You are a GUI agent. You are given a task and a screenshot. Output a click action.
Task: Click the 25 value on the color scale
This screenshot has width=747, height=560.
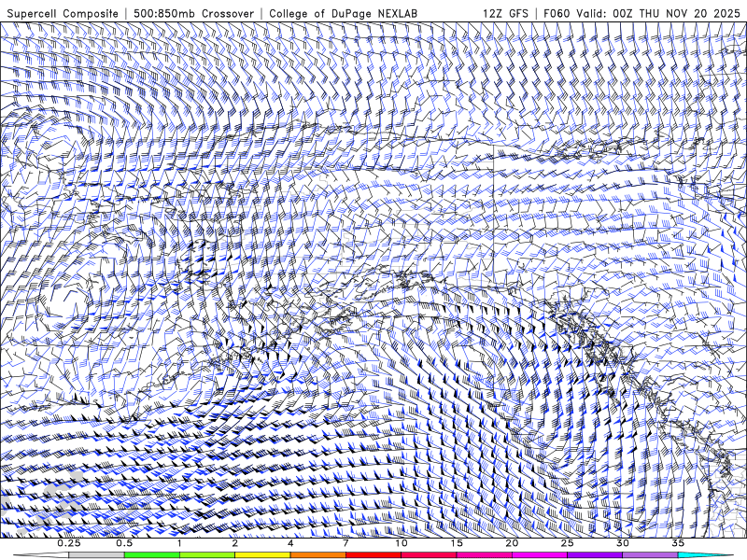pos(567,543)
